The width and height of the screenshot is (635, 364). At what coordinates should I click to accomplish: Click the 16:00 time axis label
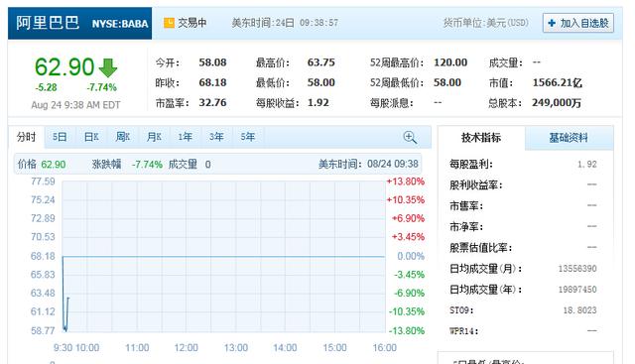(x=385, y=348)
